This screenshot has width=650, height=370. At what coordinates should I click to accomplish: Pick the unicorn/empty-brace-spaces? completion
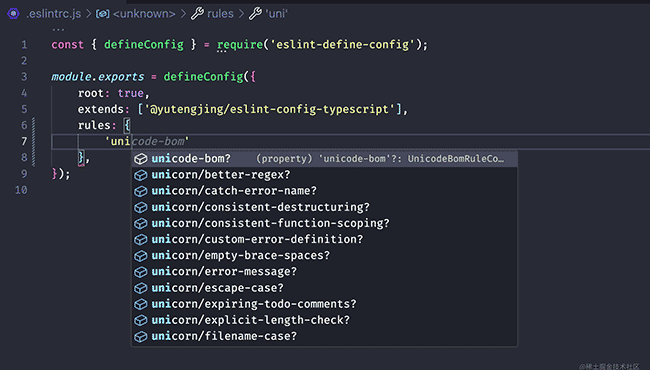click(x=325, y=256)
